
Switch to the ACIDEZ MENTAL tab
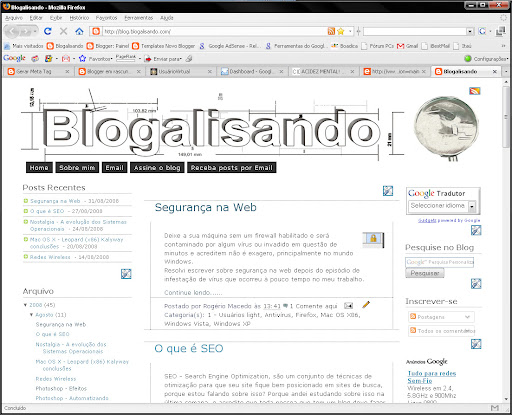point(323,71)
